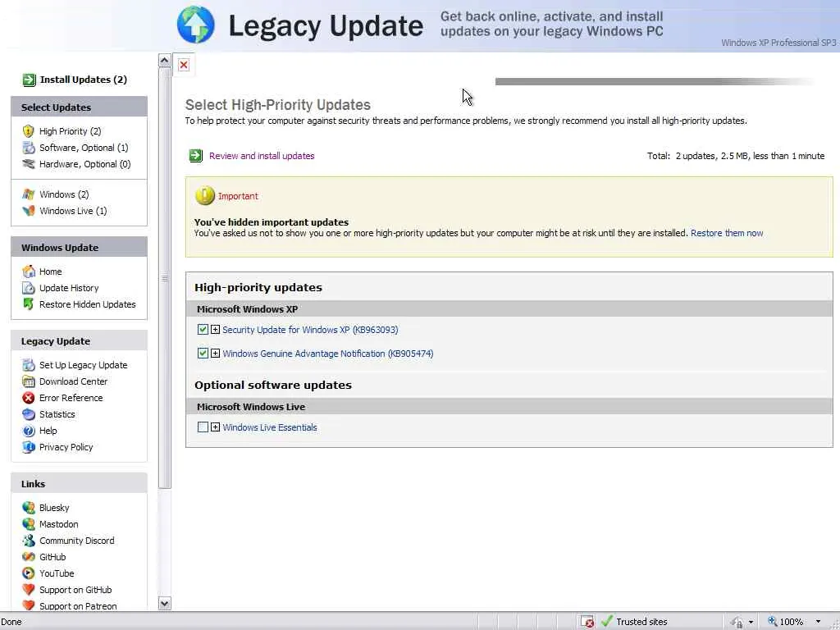Open the zoom level dropdown arrow
The width and height of the screenshot is (840, 630).
coord(818,622)
